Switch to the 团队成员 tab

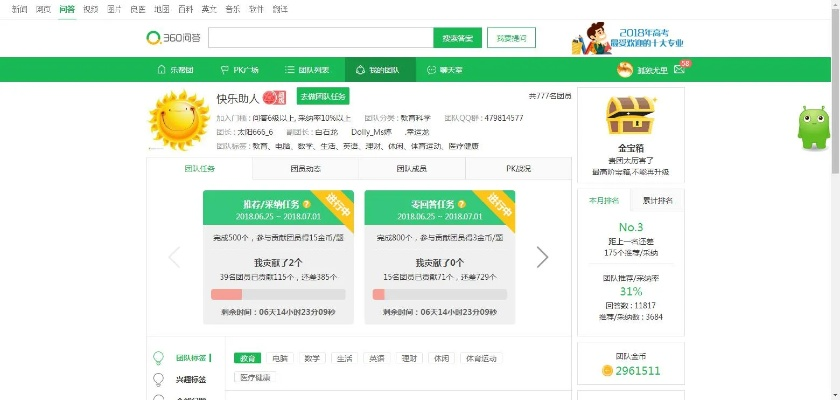coord(412,169)
